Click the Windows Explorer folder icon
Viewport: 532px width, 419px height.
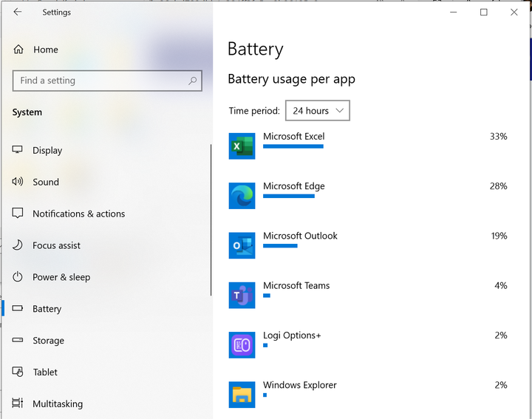tap(242, 395)
